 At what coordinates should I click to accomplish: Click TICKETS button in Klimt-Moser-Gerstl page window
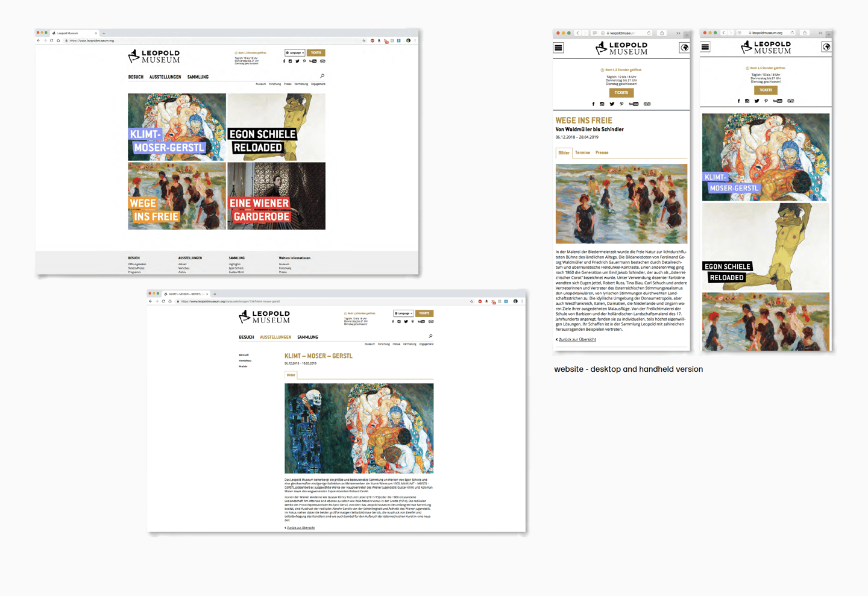[x=424, y=313]
